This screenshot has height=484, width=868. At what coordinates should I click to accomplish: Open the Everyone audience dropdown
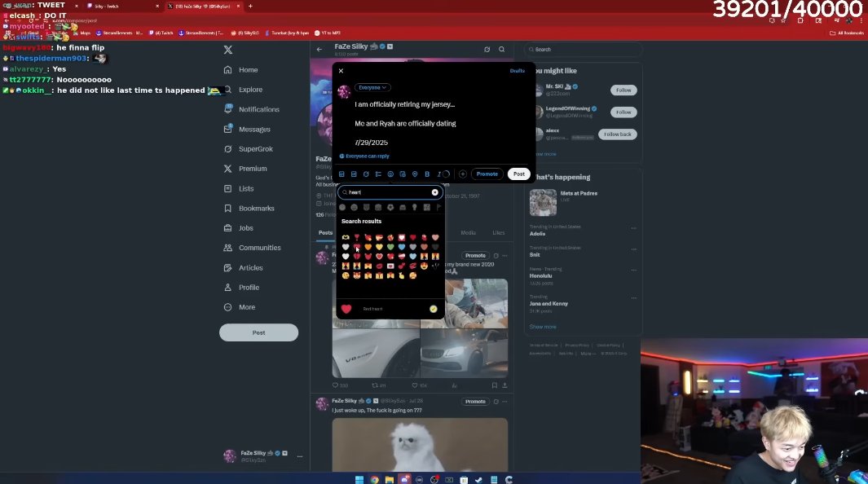372,87
